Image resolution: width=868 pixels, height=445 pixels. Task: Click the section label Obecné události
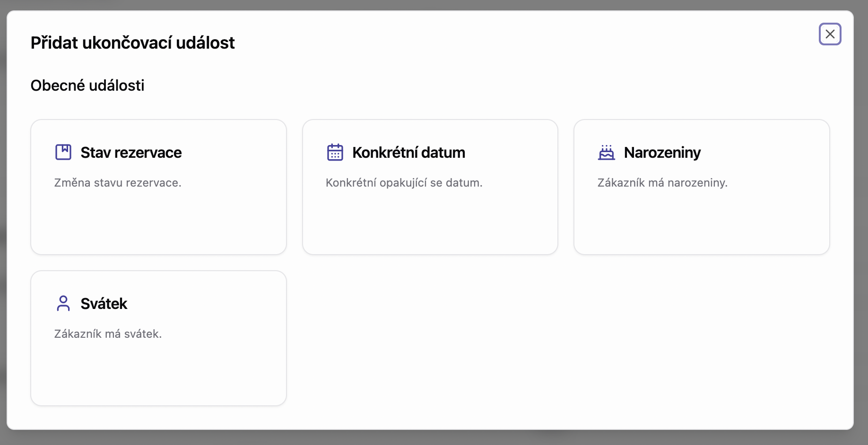[87, 86]
